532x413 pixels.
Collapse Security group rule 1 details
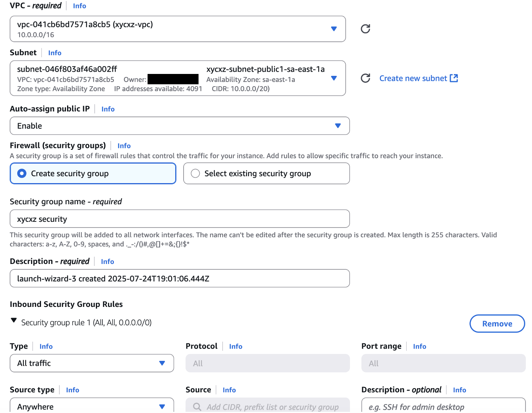(x=14, y=320)
